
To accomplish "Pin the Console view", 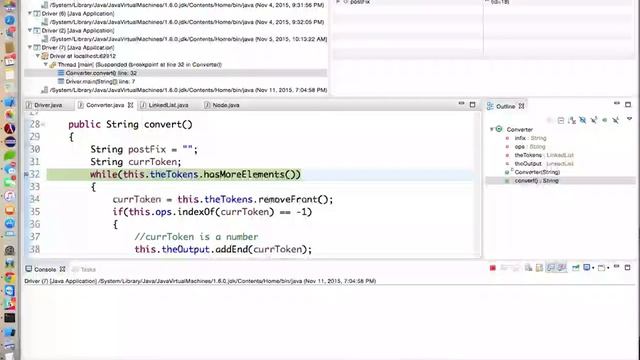I will [x=576, y=268].
